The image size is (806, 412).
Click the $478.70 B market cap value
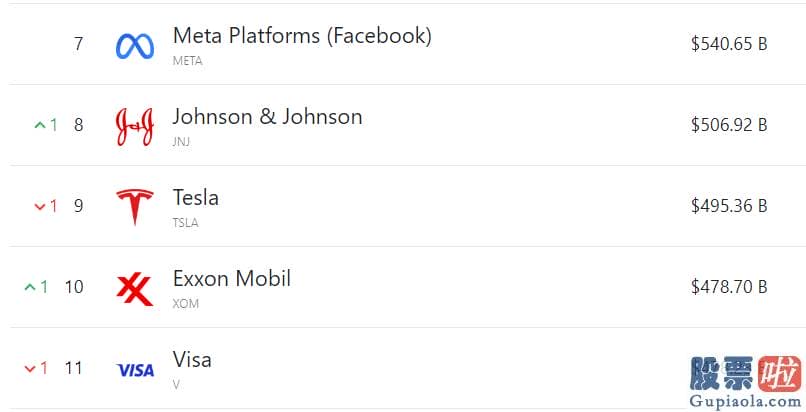[x=729, y=287]
